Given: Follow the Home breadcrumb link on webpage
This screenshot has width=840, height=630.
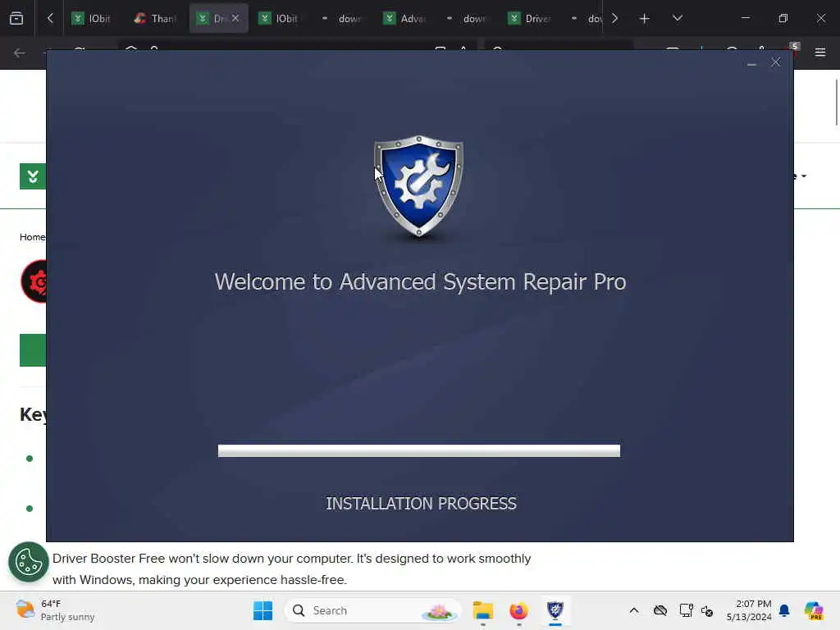Looking at the screenshot, I should click(32, 237).
